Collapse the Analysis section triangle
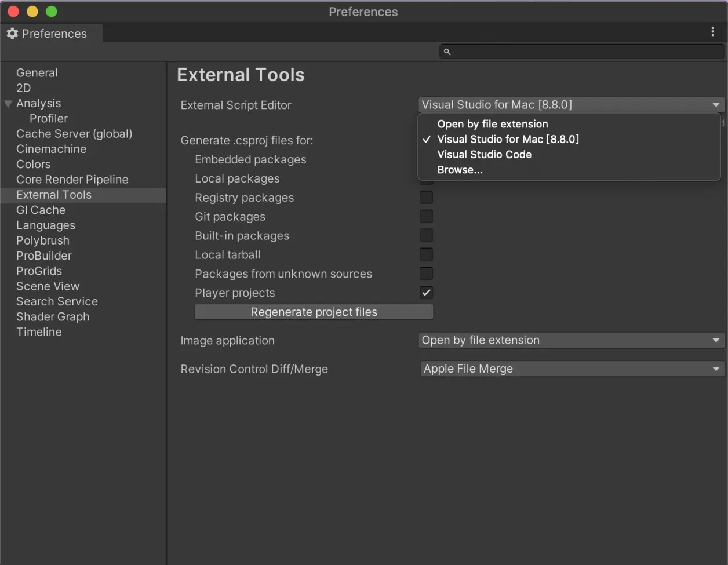This screenshot has height=565, width=728. pyautogui.click(x=8, y=104)
